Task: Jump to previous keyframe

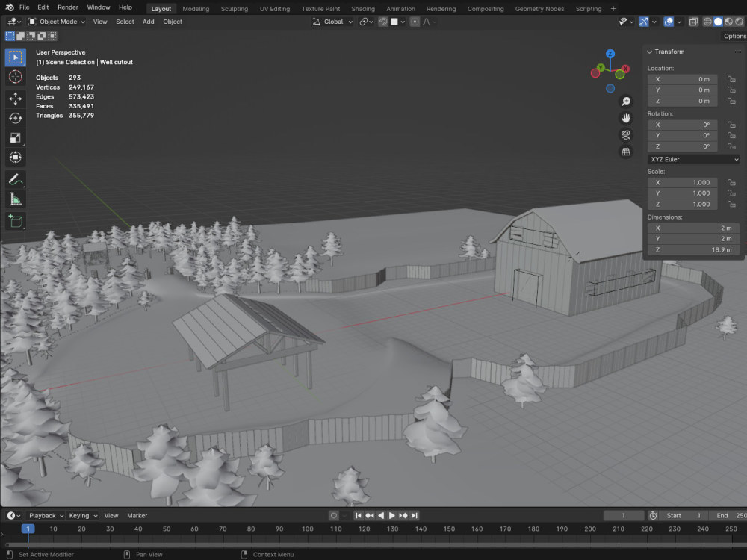Action: [370, 515]
